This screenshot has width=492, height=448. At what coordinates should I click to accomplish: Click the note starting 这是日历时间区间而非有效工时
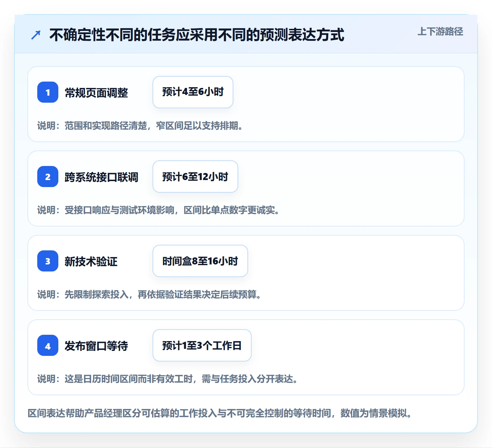[x=167, y=379]
